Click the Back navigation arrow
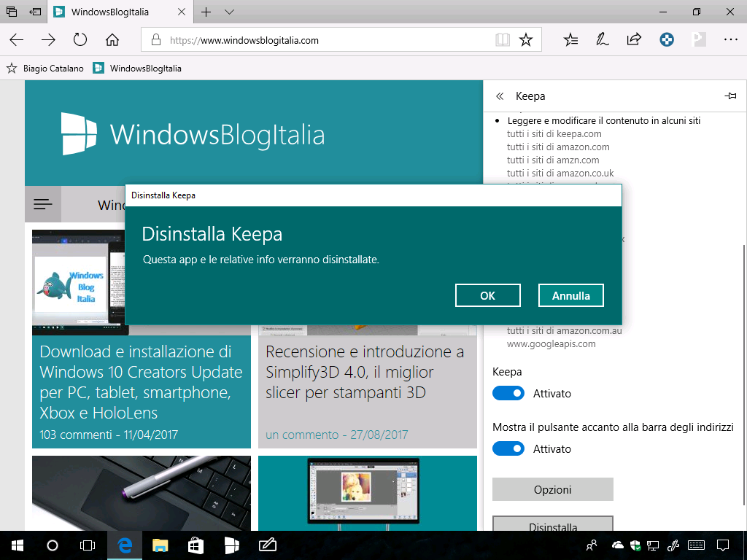747x560 pixels. tap(17, 40)
